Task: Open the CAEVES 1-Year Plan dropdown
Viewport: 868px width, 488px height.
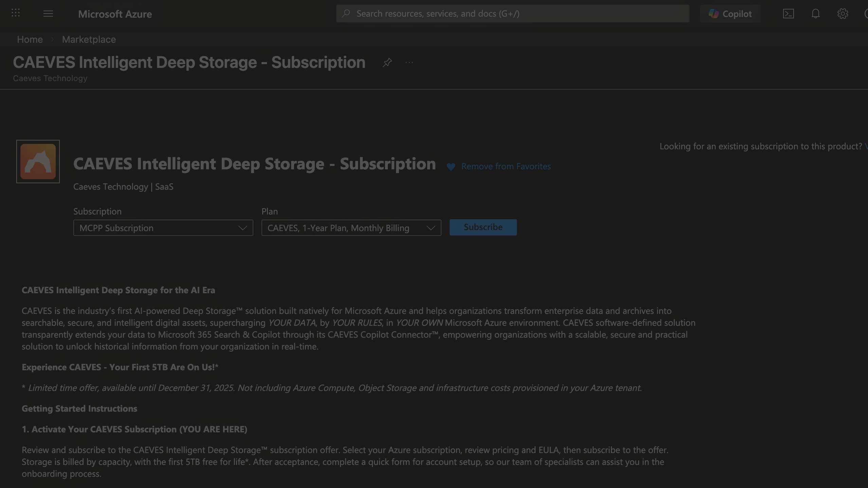Action: pos(351,228)
